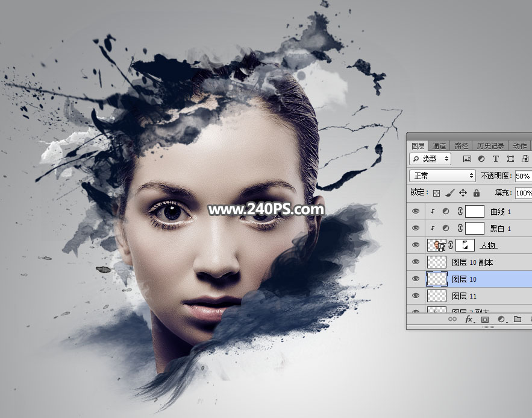Toggle lock position move icon

coord(463,193)
